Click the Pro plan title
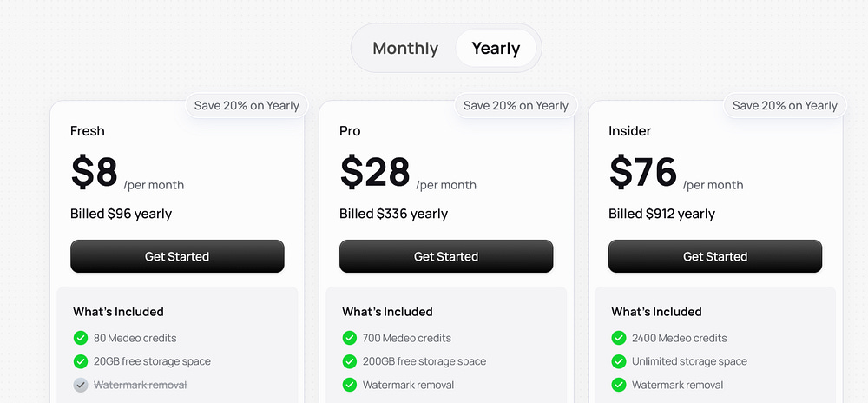This screenshot has width=868, height=403. [x=350, y=131]
